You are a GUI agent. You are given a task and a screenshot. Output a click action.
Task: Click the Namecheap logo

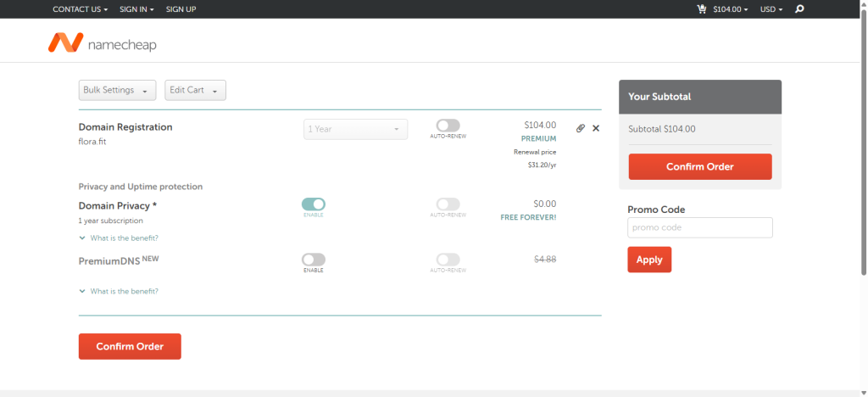point(103,43)
